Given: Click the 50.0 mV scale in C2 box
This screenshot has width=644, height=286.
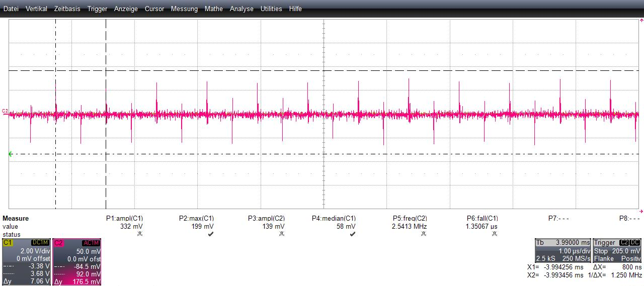Looking at the screenshot, I should (x=88, y=251).
